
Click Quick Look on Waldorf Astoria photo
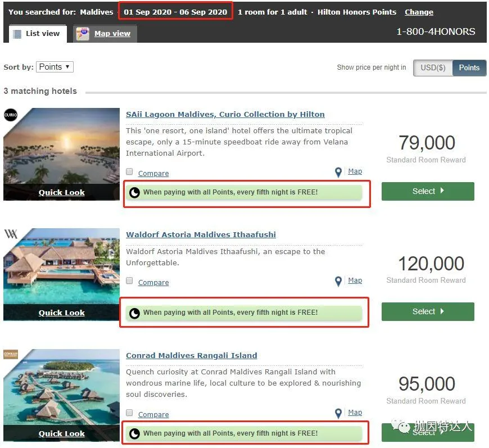click(62, 313)
